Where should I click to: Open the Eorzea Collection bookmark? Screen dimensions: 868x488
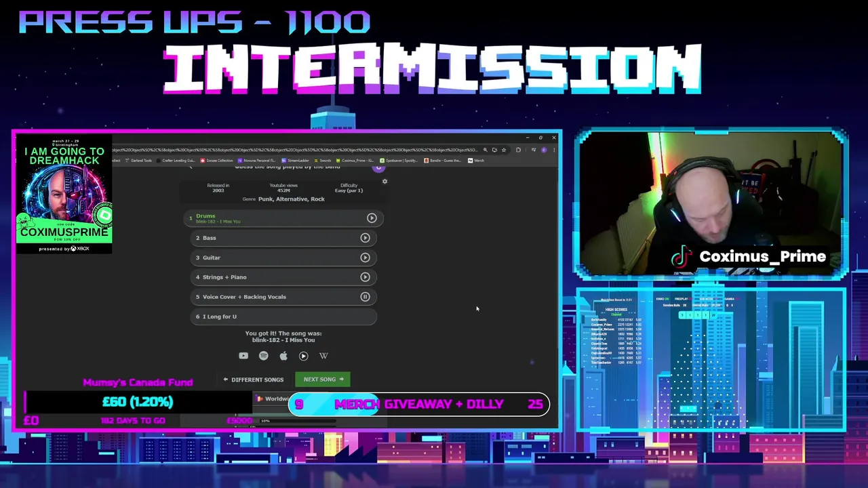216,161
